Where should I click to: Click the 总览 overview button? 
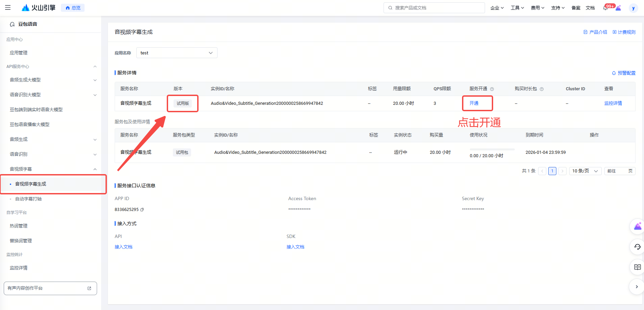click(73, 8)
